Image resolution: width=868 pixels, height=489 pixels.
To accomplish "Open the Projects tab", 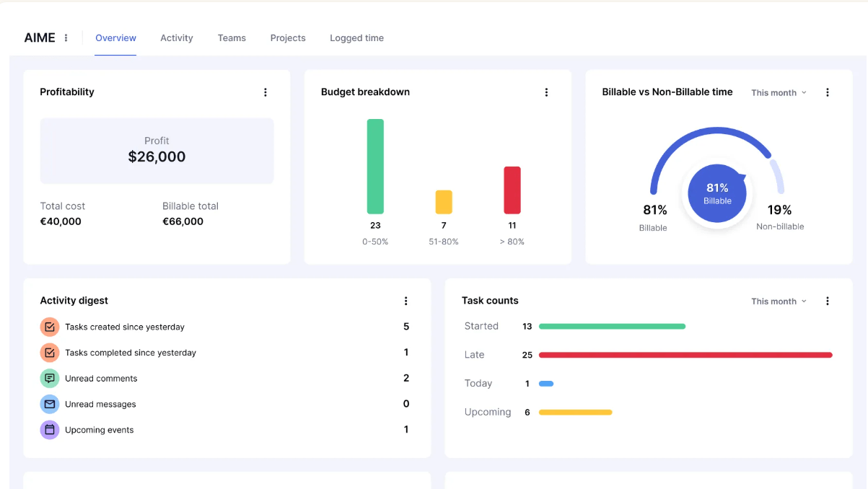I will (288, 38).
